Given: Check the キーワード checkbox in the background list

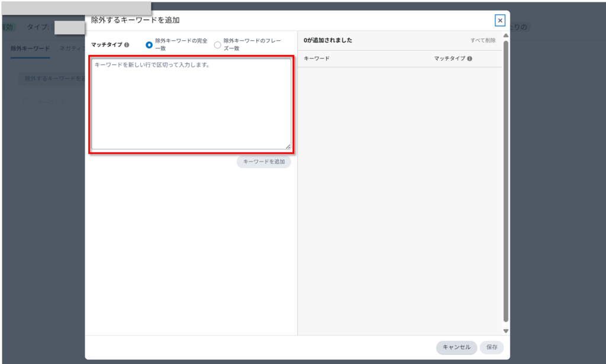Looking at the screenshot, I should pos(25,102).
